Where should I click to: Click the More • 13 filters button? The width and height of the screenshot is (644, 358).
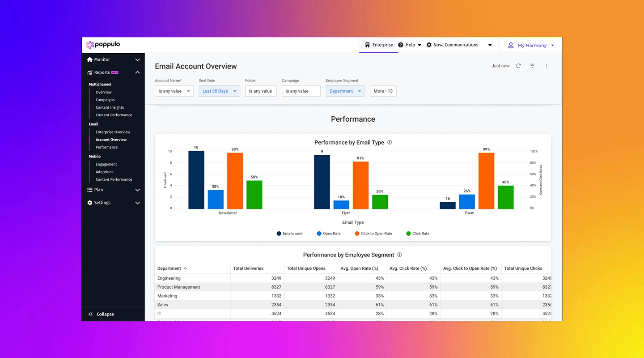pyautogui.click(x=383, y=91)
